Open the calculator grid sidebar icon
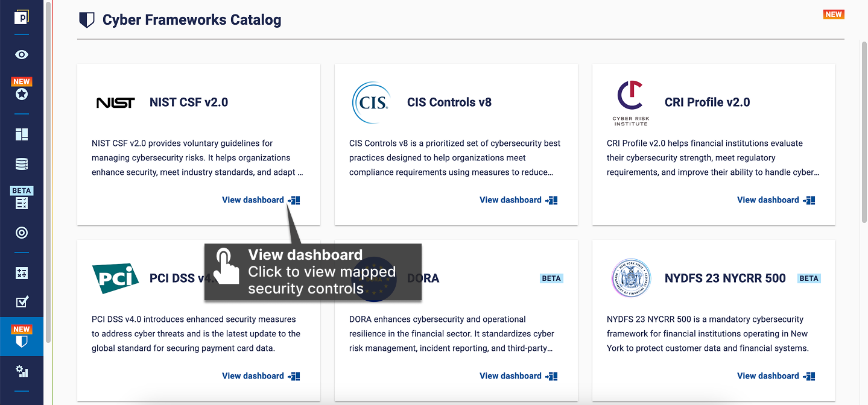This screenshot has width=868, height=405. click(x=22, y=273)
